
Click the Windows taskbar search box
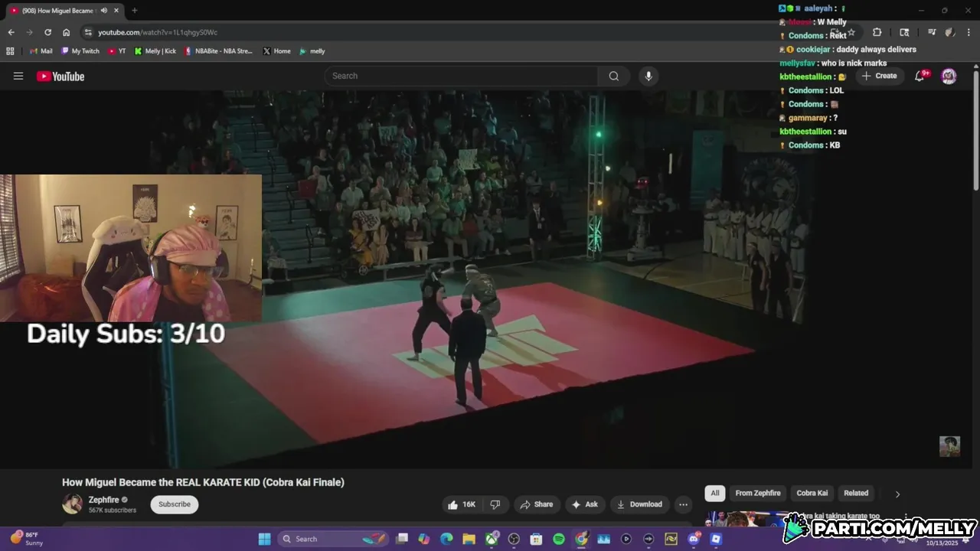(x=334, y=539)
